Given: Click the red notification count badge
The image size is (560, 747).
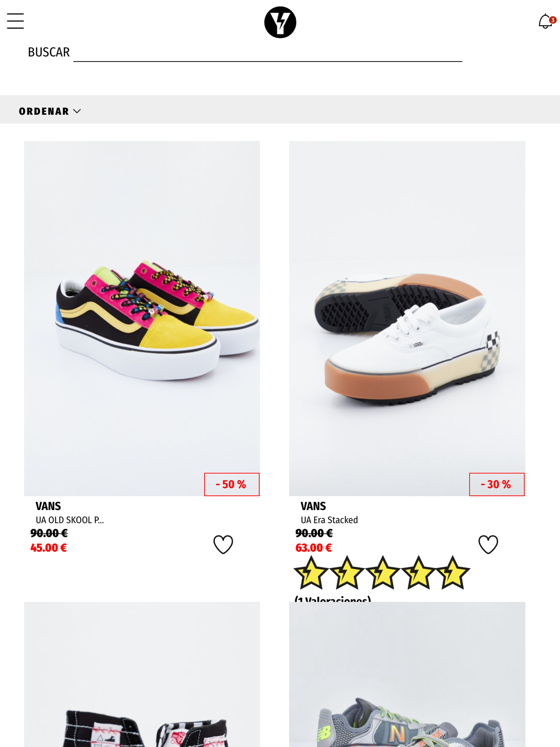Looking at the screenshot, I should (553, 20).
